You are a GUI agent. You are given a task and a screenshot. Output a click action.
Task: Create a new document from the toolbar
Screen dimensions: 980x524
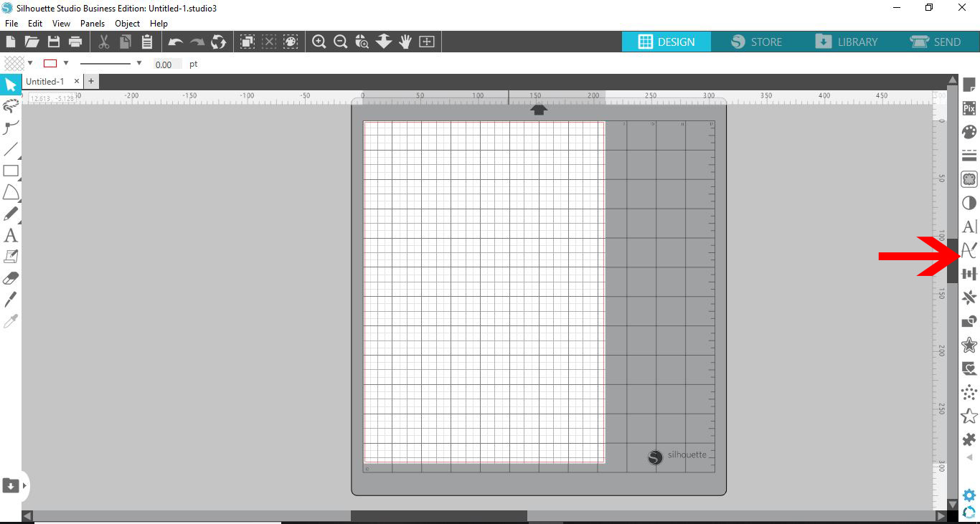click(x=11, y=42)
